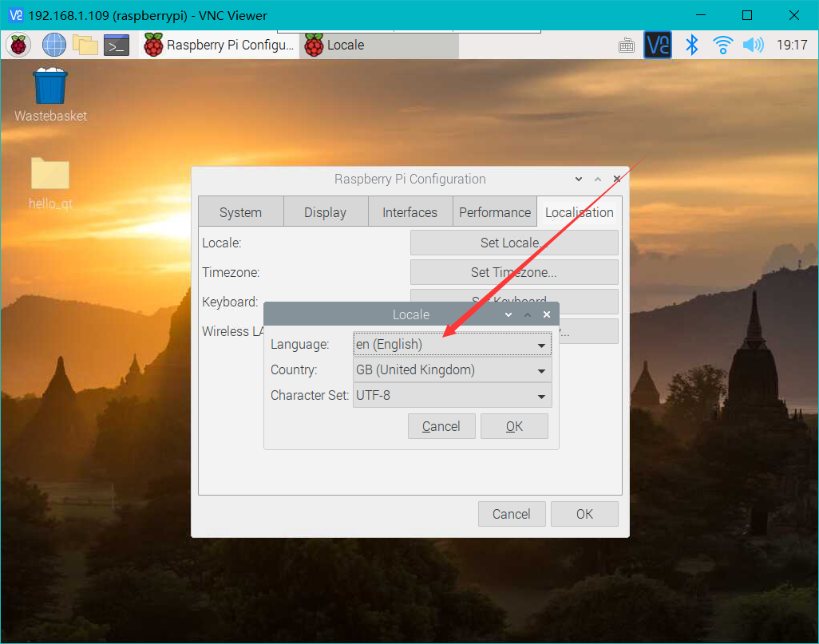Click the Wi-Fi status icon
The height and width of the screenshot is (644, 819).
[722, 45]
